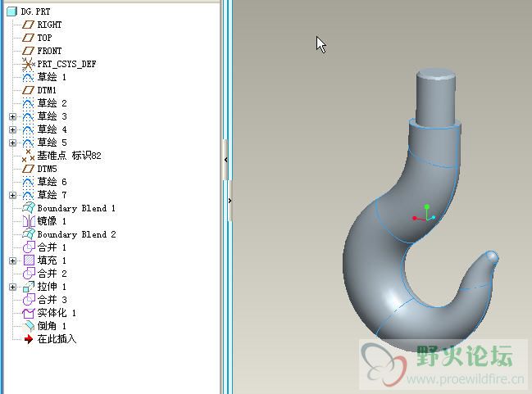The image size is (532, 394).
Task: Select the 草绘 5 label
Action: tap(52, 143)
